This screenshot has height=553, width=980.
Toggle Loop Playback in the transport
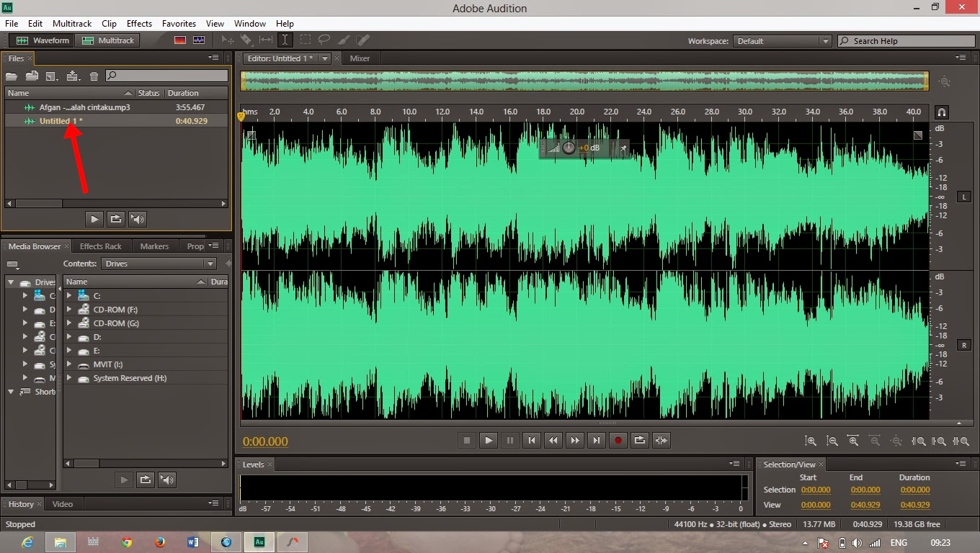click(x=639, y=441)
